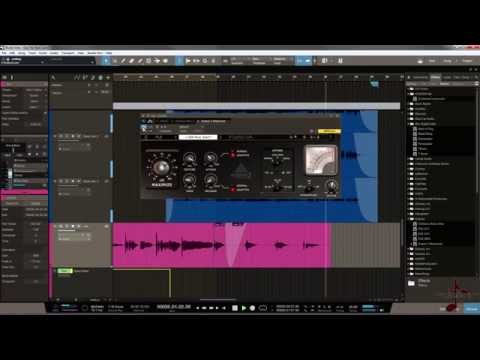The width and height of the screenshot is (480, 360).
Task: Toggle the Loop button in the transport
Action: tap(263, 308)
